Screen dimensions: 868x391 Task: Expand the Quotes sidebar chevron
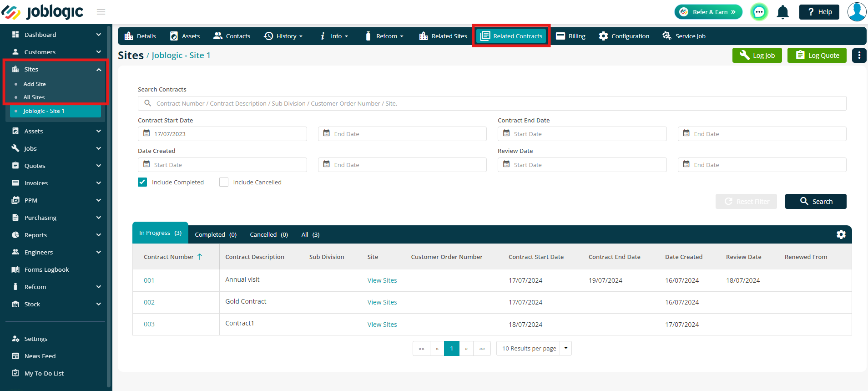click(x=99, y=166)
